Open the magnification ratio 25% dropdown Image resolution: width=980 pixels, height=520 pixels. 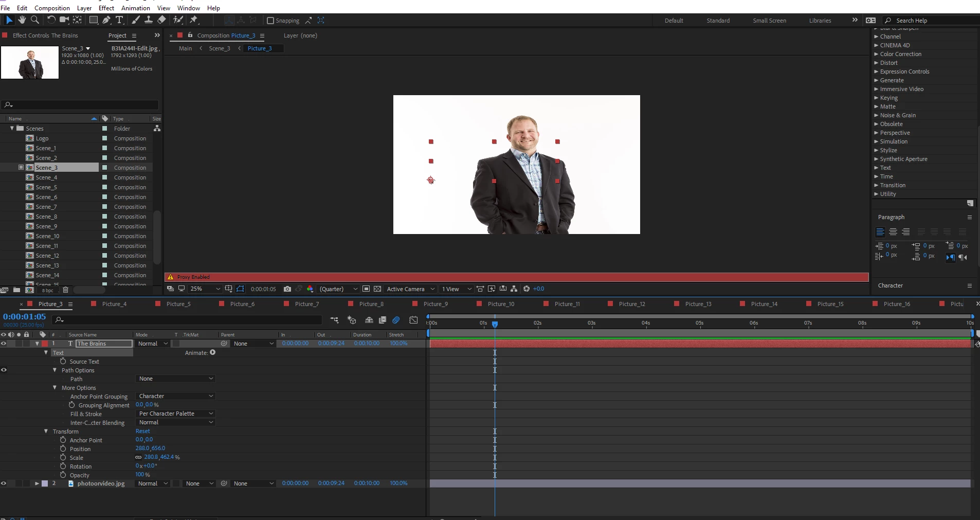click(205, 289)
